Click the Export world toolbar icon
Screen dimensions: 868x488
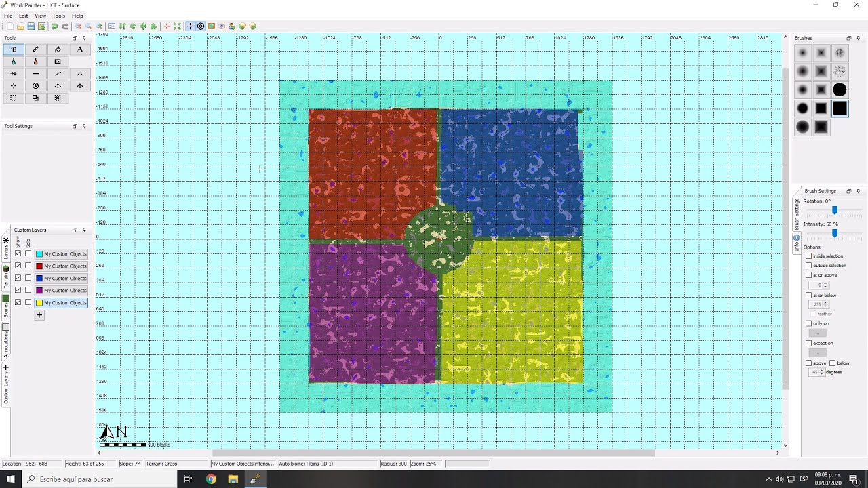(x=41, y=26)
